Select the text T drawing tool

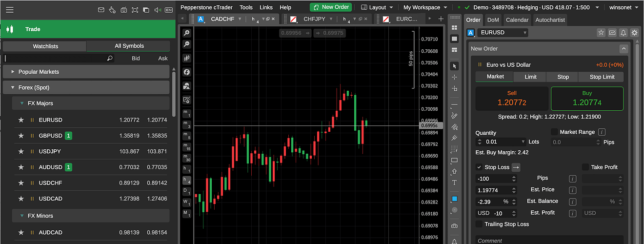click(x=455, y=183)
